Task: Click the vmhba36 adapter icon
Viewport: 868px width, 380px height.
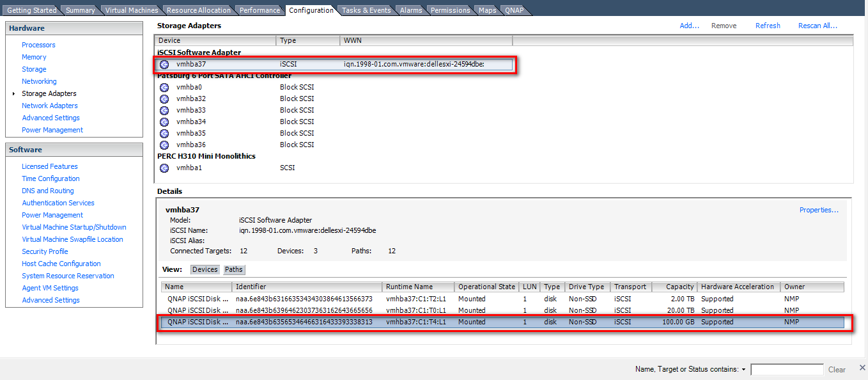Action: [x=164, y=145]
